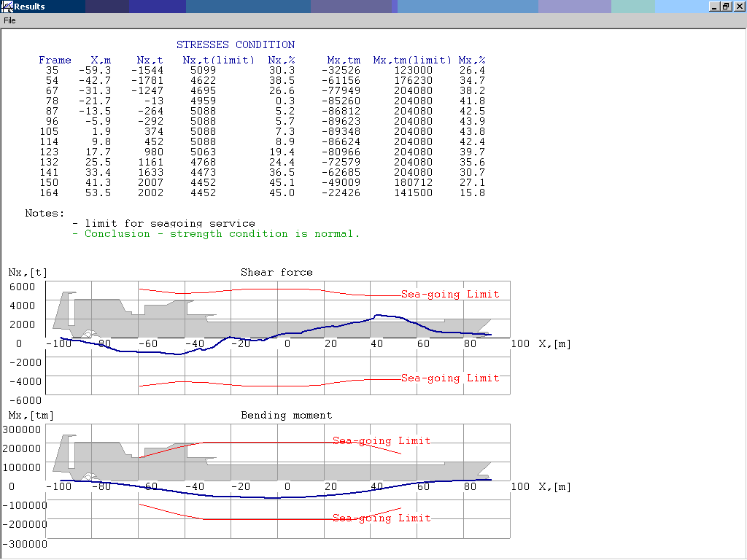The height and width of the screenshot is (560, 747).
Task: Click Nx percentage 45.1 for frame 150
Action: (x=282, y=183)
